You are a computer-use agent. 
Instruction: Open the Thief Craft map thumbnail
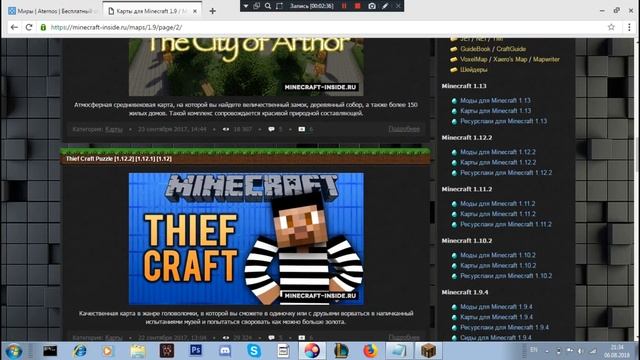point(246,239)
